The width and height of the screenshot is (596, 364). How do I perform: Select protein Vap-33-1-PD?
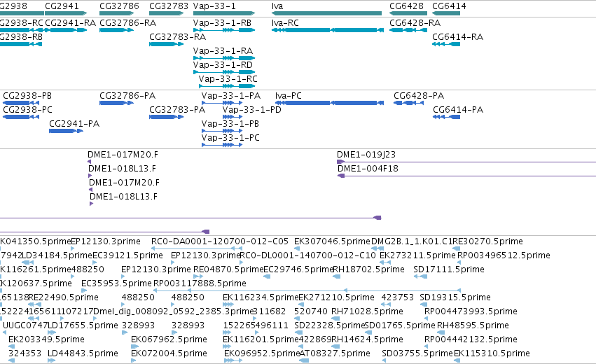pyautogui.click(x=252, y=110)
